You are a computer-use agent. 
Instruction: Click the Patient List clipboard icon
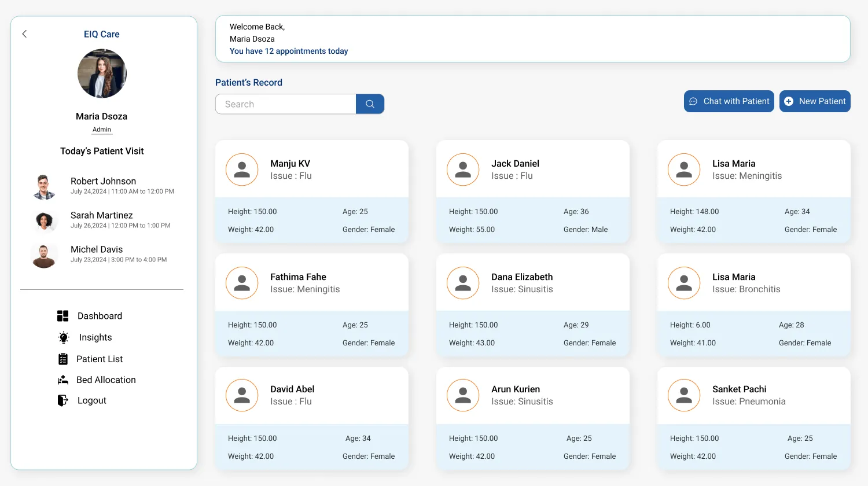[x=63, y=359]
